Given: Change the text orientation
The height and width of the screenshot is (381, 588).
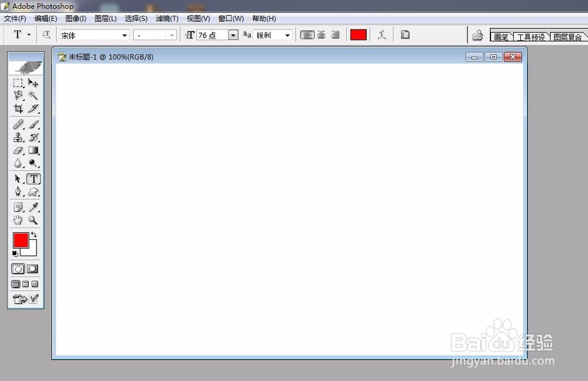Looking at the screenshot, I should point(46,35).
